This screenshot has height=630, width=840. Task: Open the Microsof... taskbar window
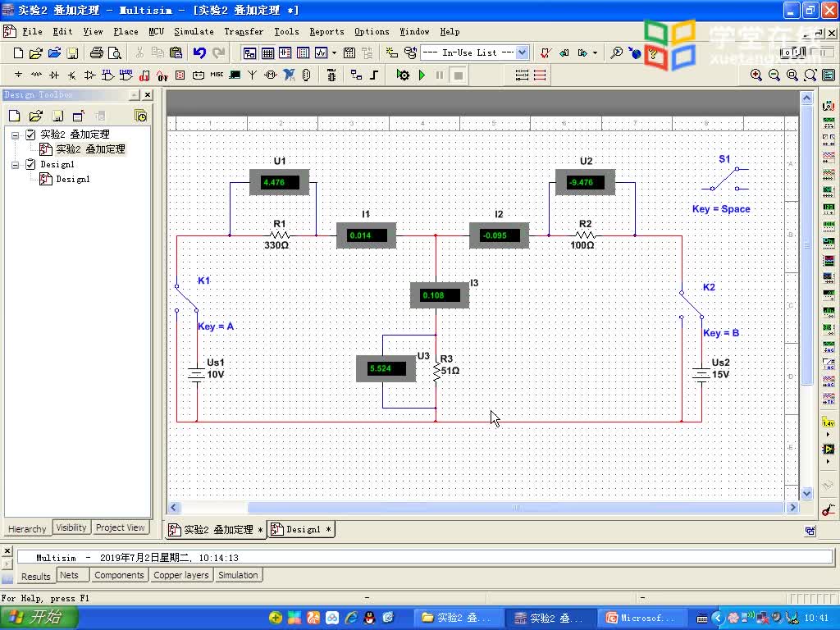tap(642, 619)
